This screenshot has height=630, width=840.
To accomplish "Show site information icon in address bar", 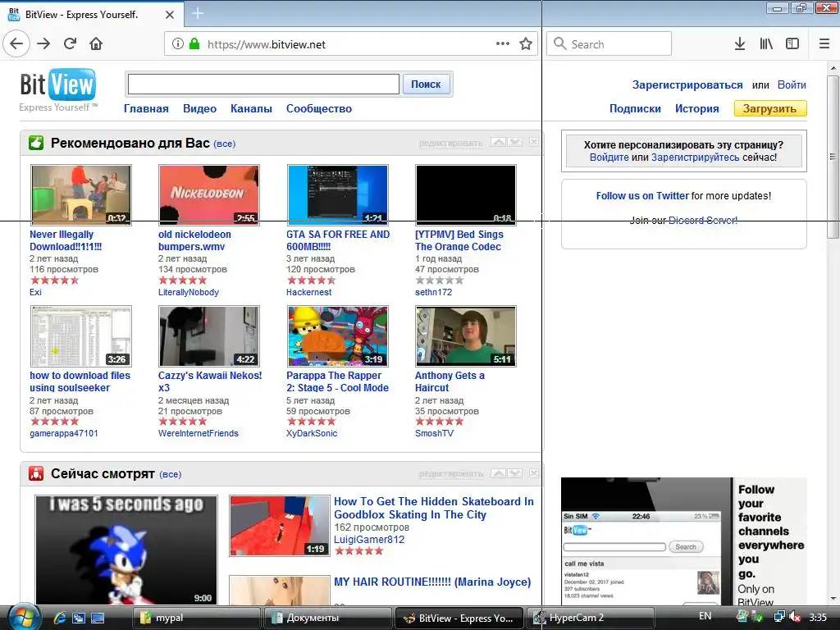I will (178, 44).
